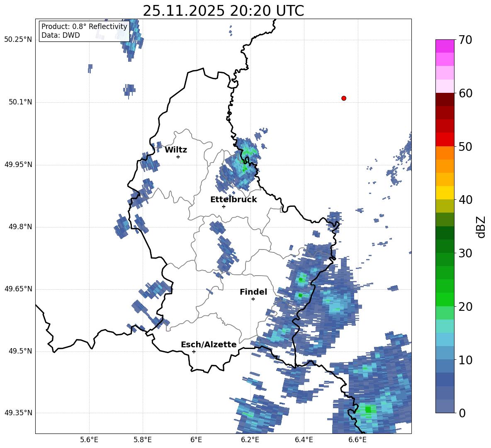The width and height of the screenshot is (491, 448).
Task: Click the Ettelbruck city label
Action: [x=233, y=200]
